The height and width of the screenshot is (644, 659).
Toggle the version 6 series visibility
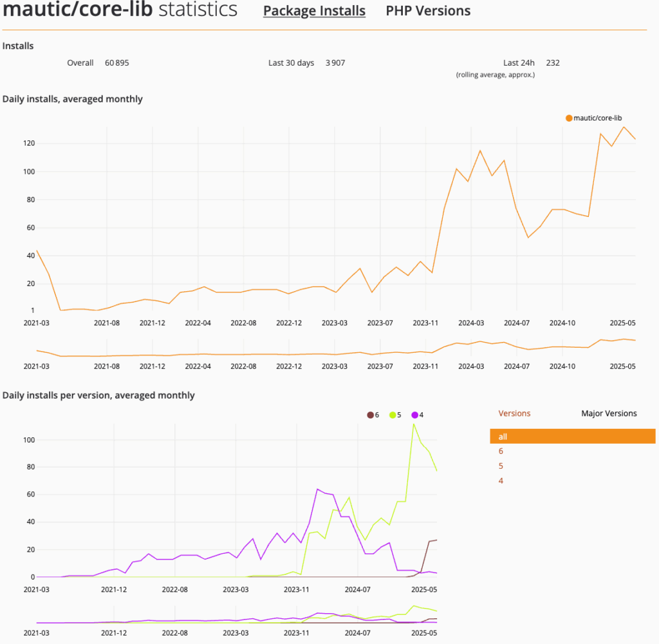click(x=371, y=415)
